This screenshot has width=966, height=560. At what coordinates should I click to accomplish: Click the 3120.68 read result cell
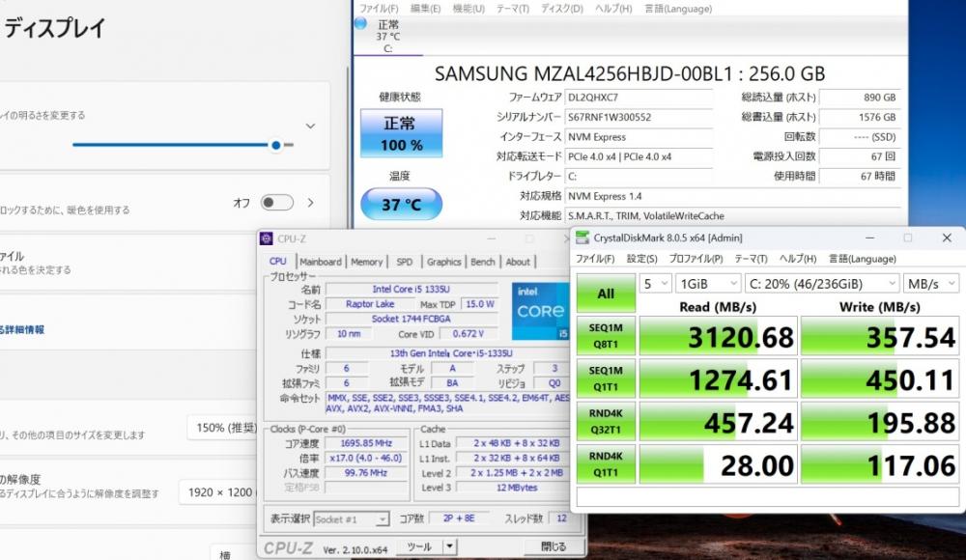tap(719, 336)
